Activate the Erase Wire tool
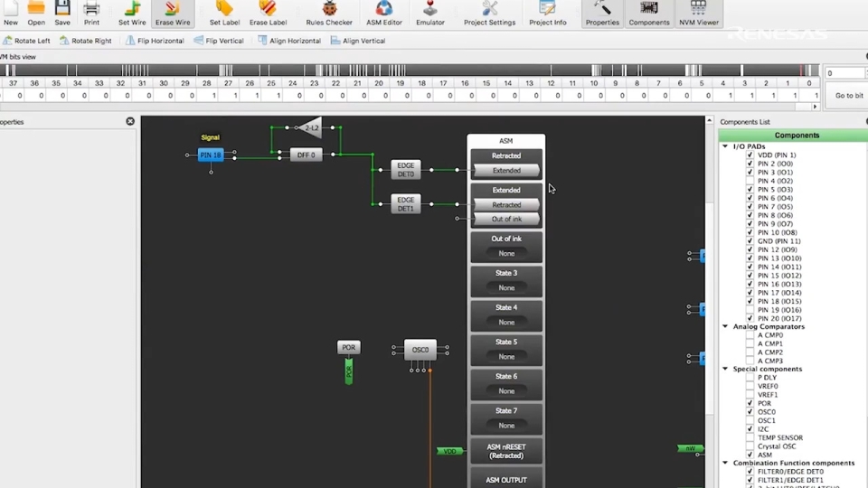868x488 pixels. click(173, 14)
